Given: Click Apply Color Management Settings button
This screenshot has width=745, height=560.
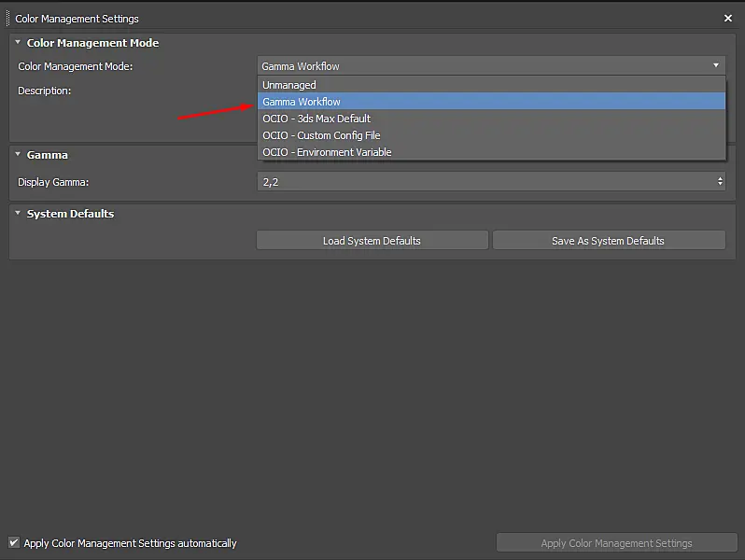Looking at the screenshot, I should (616, 542).
